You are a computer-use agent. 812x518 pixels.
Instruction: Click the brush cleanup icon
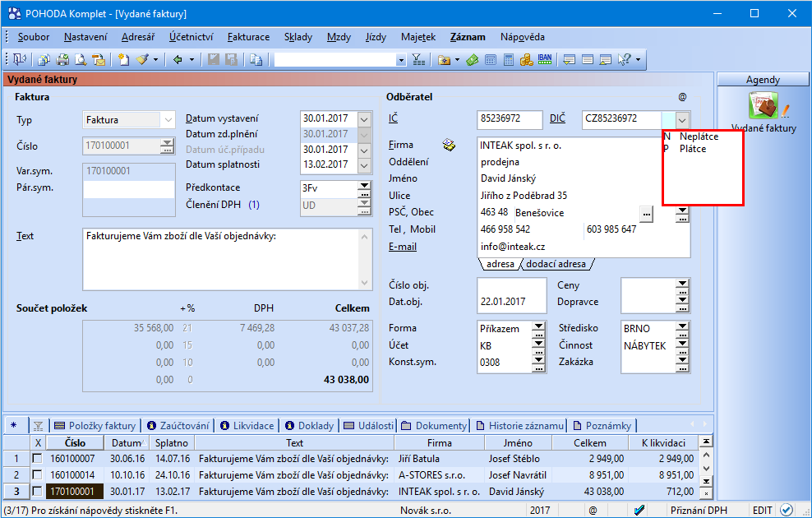(142, 59)
